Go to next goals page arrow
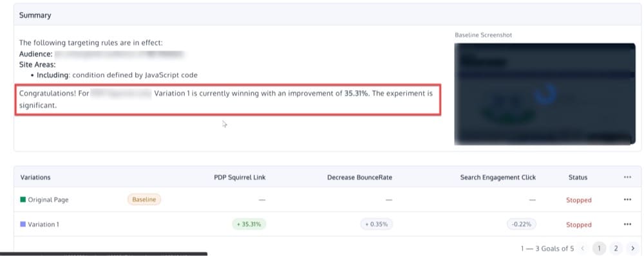644x256 pixels. point(632,248)
